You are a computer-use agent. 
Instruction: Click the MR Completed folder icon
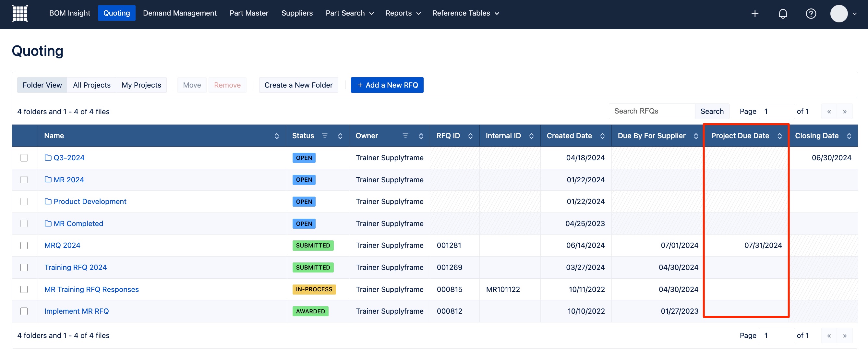48,223
